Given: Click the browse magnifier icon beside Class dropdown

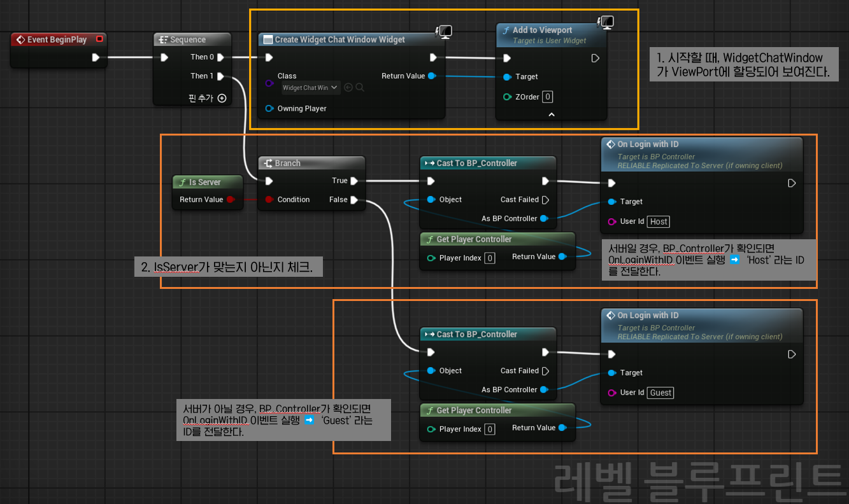Looking at the screenshot, I should pyautogui.click(x=360, y=88).
